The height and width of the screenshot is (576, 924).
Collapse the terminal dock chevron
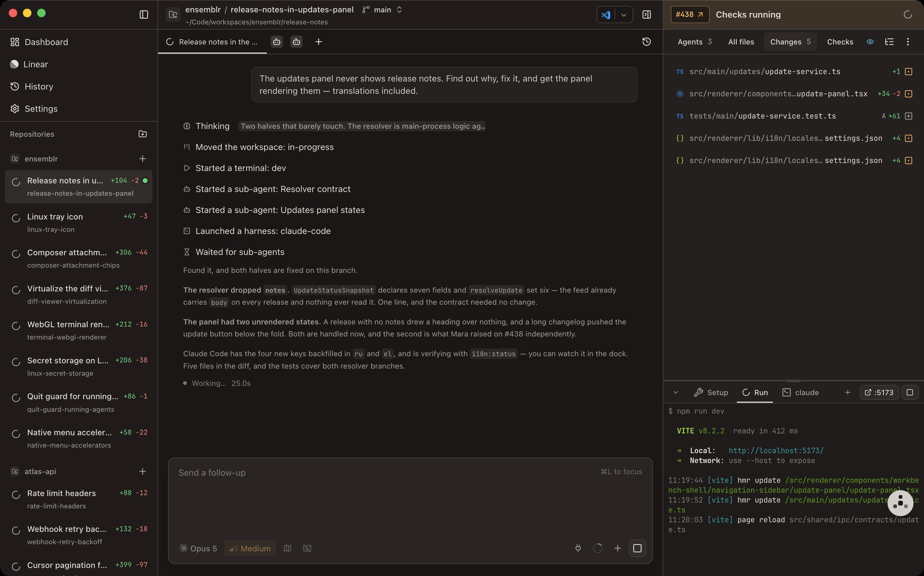coord(676,392)
